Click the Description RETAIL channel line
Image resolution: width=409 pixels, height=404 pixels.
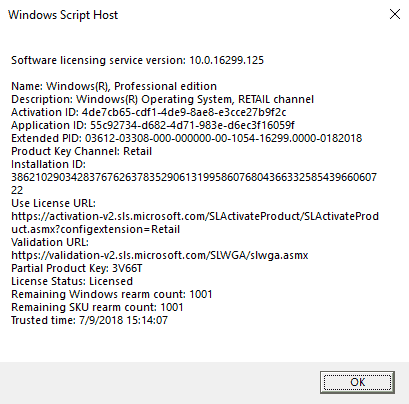click(x=162, y=99)
